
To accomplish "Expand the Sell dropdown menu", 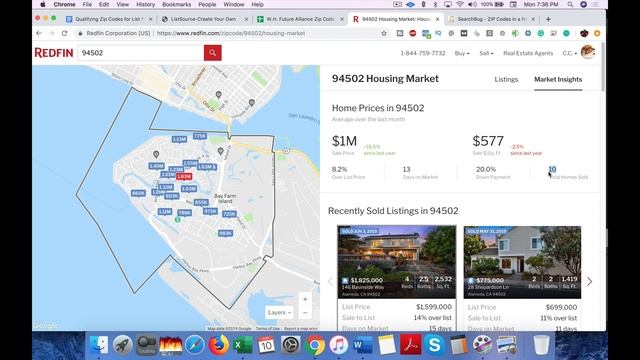I will tap(486, 53).
